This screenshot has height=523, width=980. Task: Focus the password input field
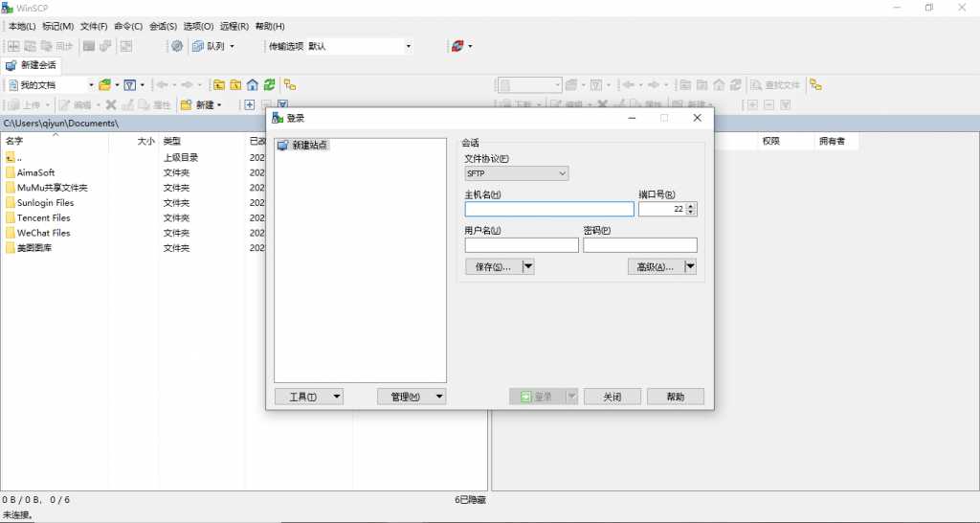(640, 245)
